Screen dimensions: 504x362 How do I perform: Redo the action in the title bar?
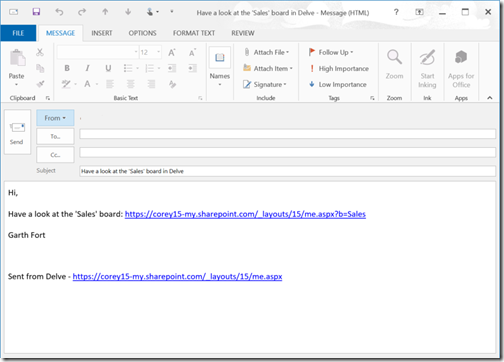pyautogui.click(x=82, y=12)
